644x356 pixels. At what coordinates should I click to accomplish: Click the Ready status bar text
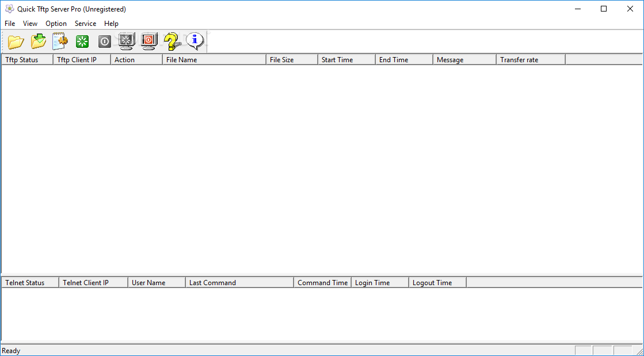click(11, 351)
